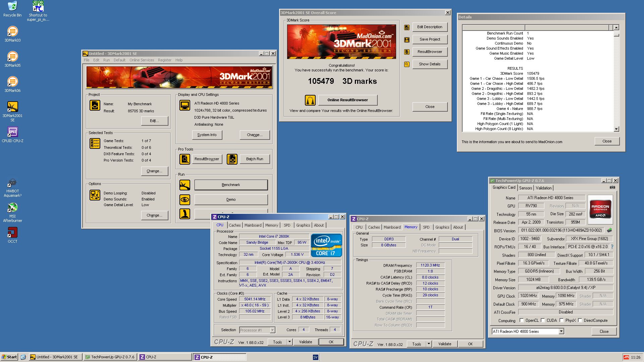Switch to the Validation tab in GPU-Z
This screenshot has width=644, height=362.
[543, 188]
